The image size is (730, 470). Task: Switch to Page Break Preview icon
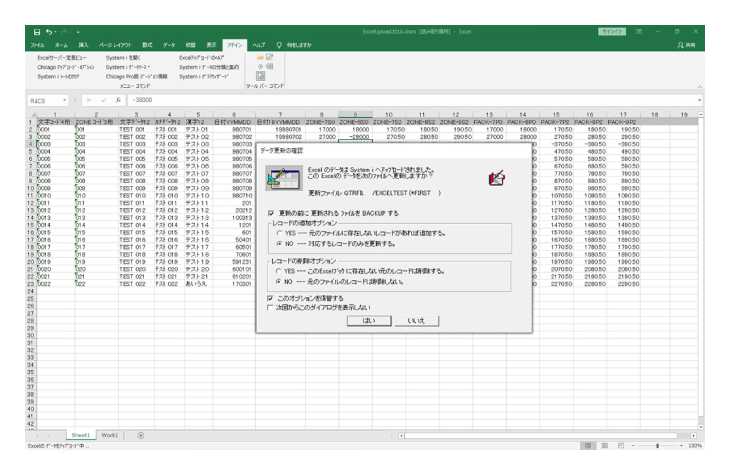[x=620, y=446]
